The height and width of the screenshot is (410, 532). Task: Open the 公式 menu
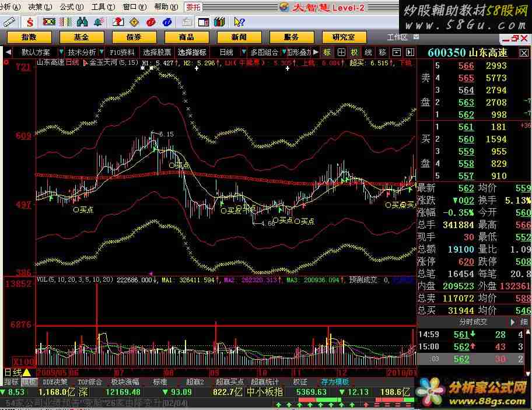[x=71, y=7]
